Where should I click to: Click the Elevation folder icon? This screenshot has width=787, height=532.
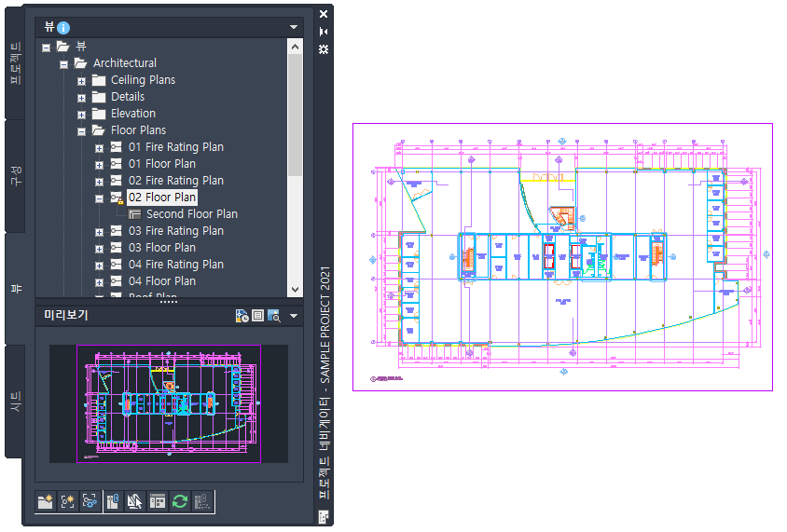coord(99,114)
